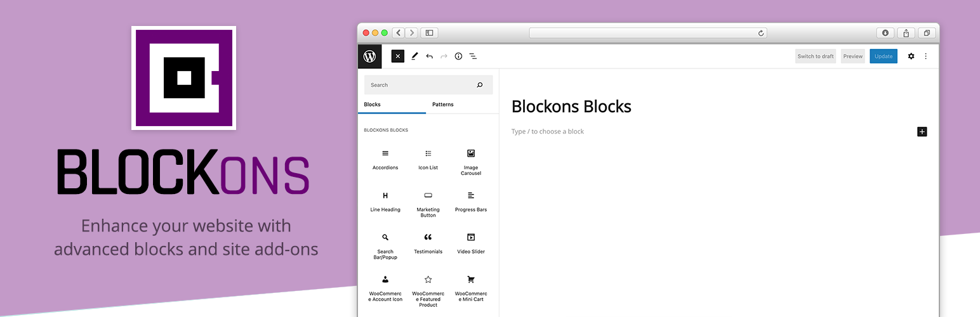Insert the Accordions block

point(385,160)
